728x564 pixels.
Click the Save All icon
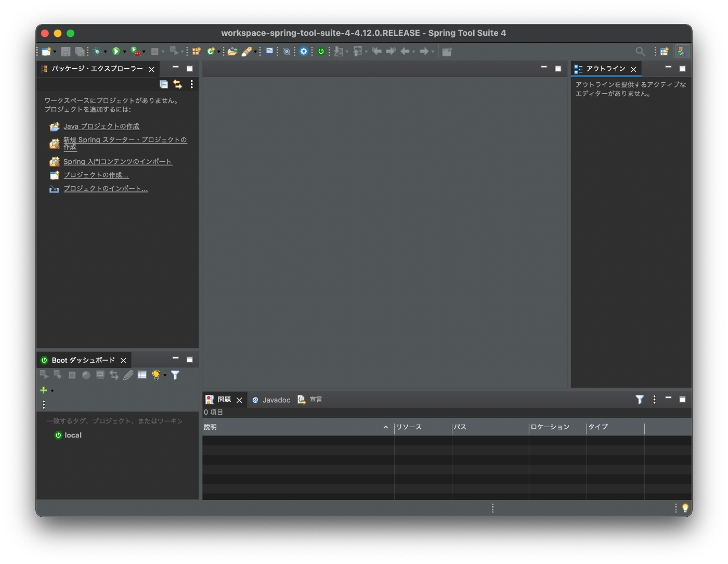(x=80, y=52)
